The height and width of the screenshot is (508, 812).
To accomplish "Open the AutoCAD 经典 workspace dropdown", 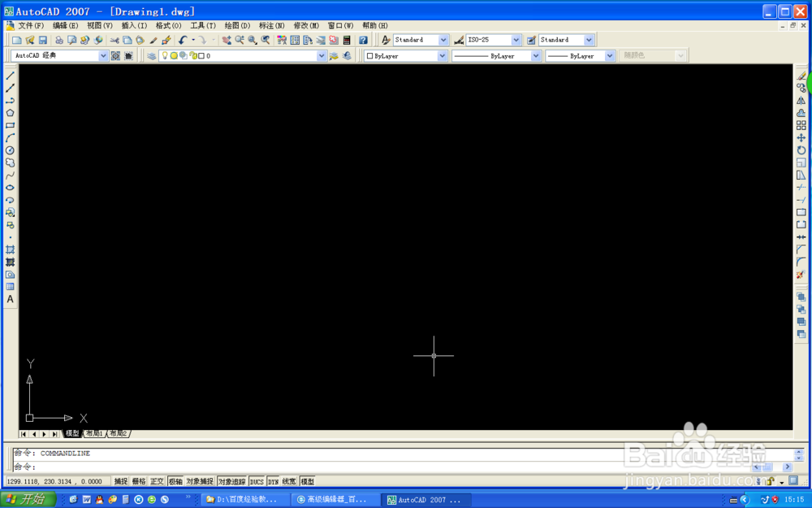I will coord(103,55).
